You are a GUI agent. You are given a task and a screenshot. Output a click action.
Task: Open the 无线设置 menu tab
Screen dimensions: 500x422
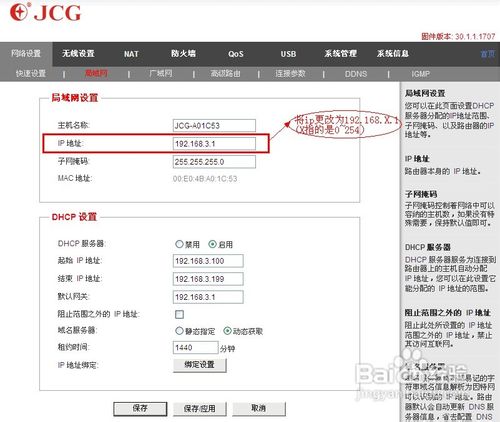click(x=78, y=54)
